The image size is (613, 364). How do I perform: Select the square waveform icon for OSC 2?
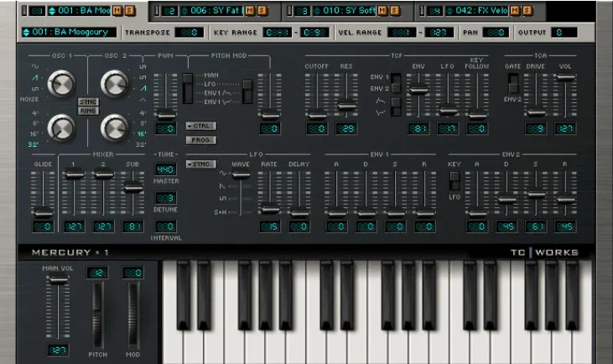(143, 77)
